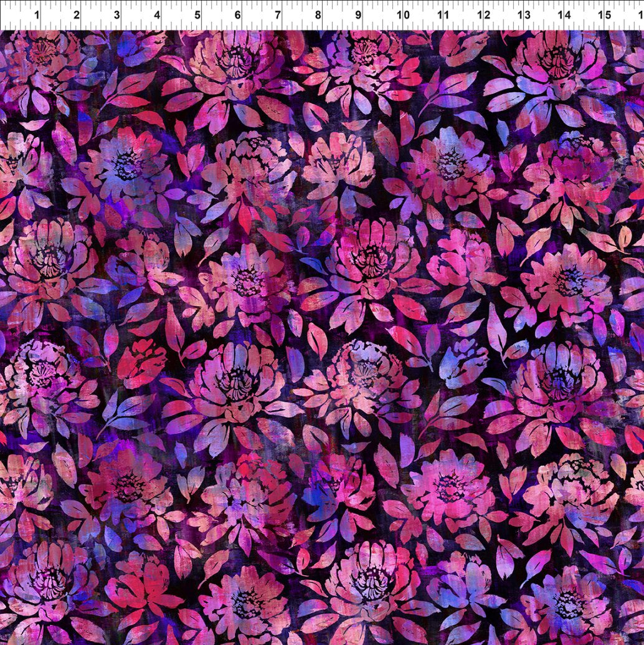The image size is (644, 645).
Task: Select the number 7 on the ruler
Action: pos(278,15)
